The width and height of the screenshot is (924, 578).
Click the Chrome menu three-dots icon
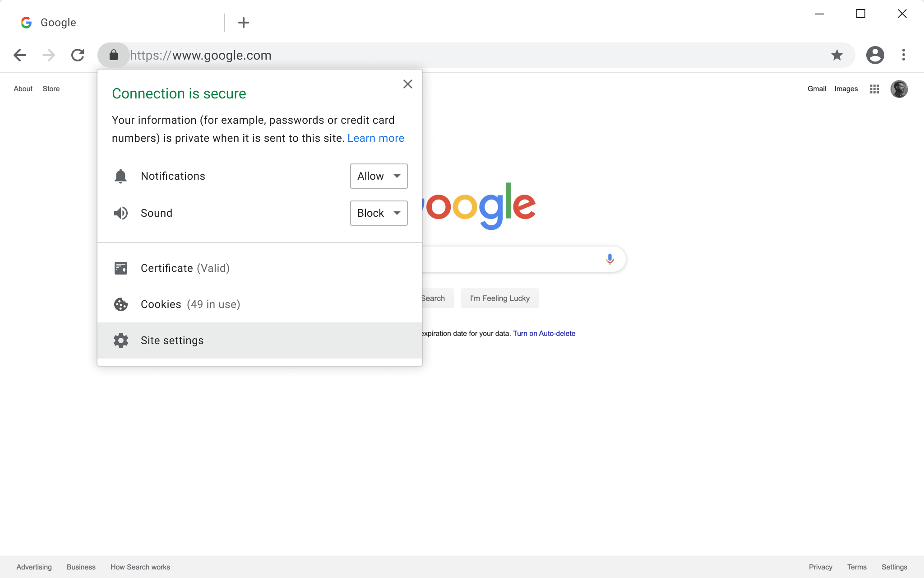tap(903, 55)
